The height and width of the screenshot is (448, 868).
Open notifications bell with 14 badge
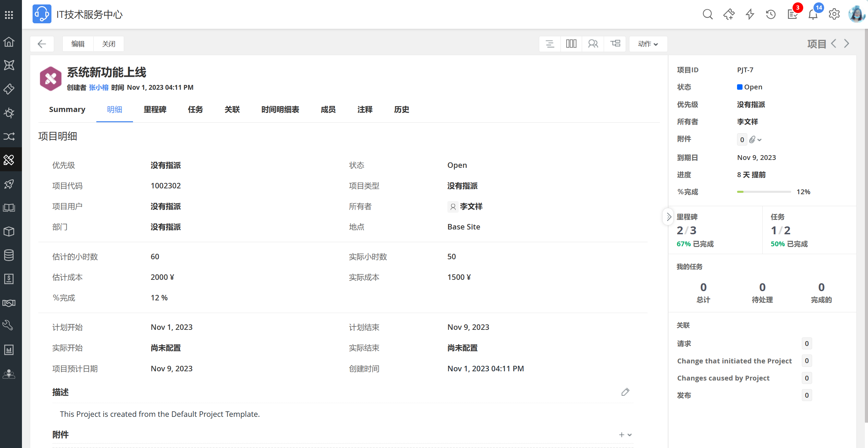point(813,14)
